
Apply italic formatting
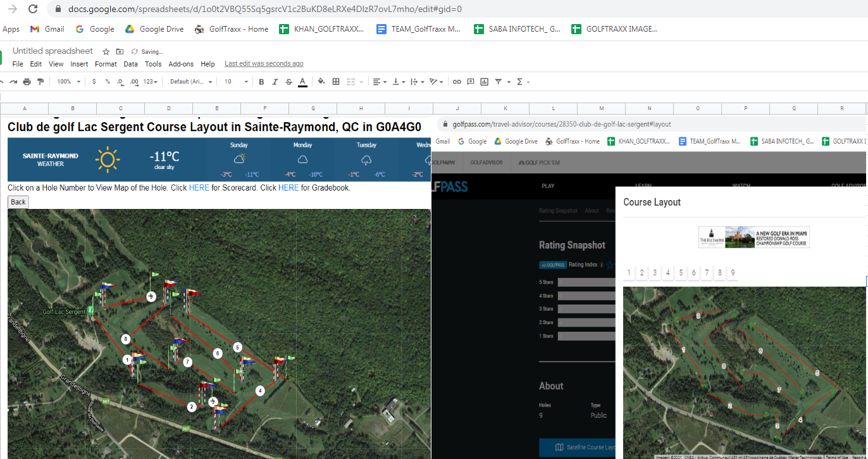[275, 82]
